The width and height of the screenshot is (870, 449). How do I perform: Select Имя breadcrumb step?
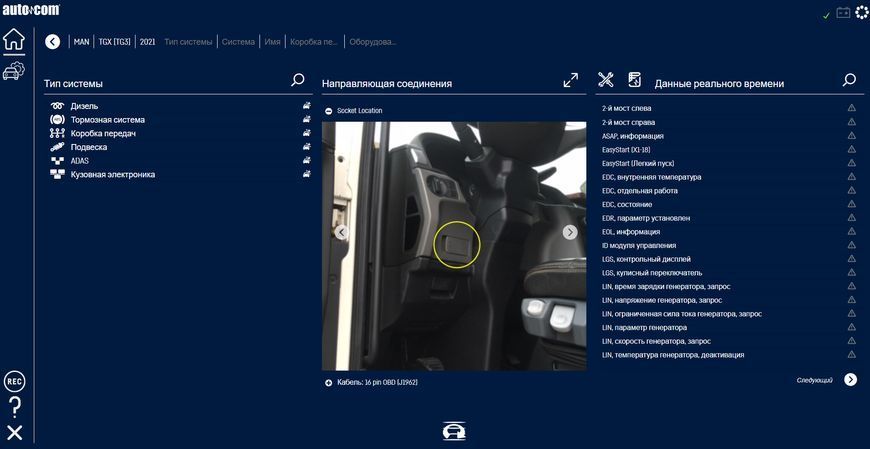click(272, 42)
